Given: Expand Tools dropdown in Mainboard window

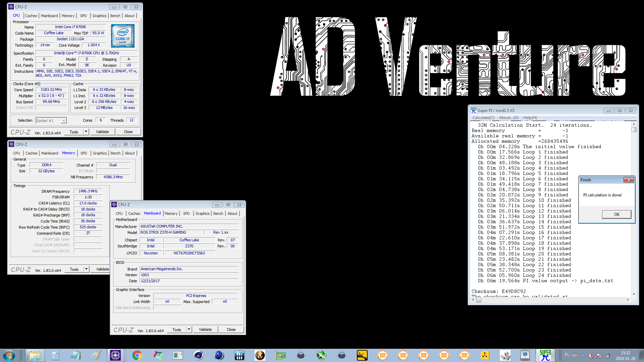Looking at the screenshot, I should coord(189,329).
